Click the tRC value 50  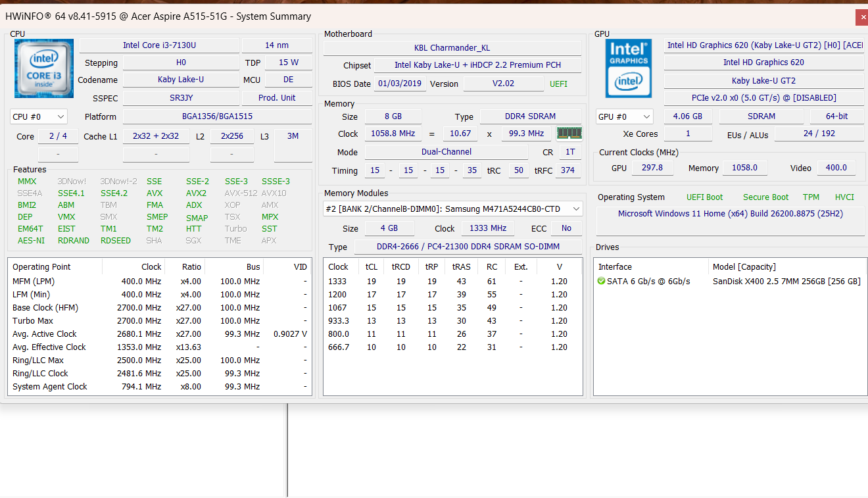[518, 170]
